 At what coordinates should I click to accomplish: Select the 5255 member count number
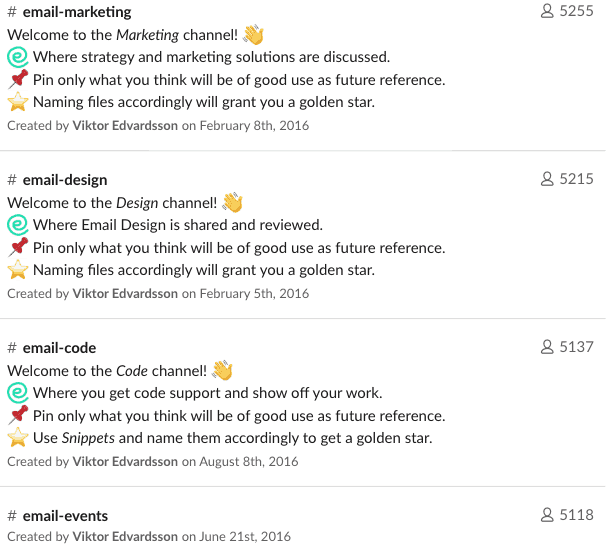coord(576,11)
